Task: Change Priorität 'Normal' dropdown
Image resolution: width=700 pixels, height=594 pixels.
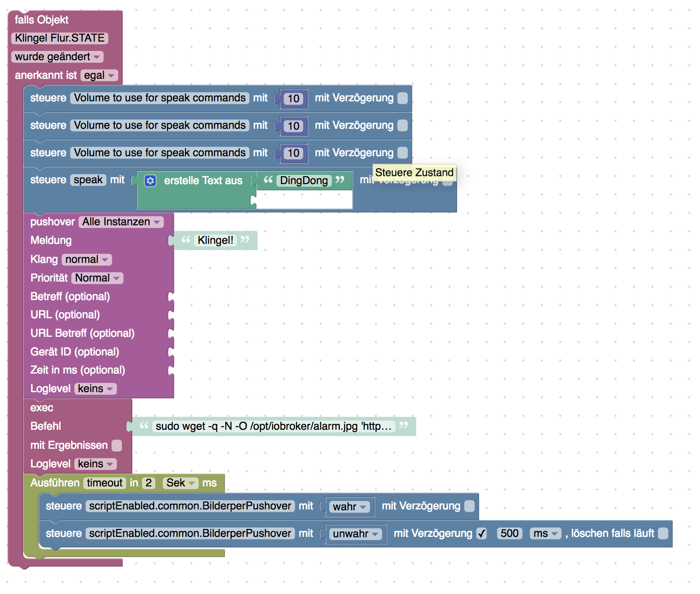Action: tap(97, 278)
